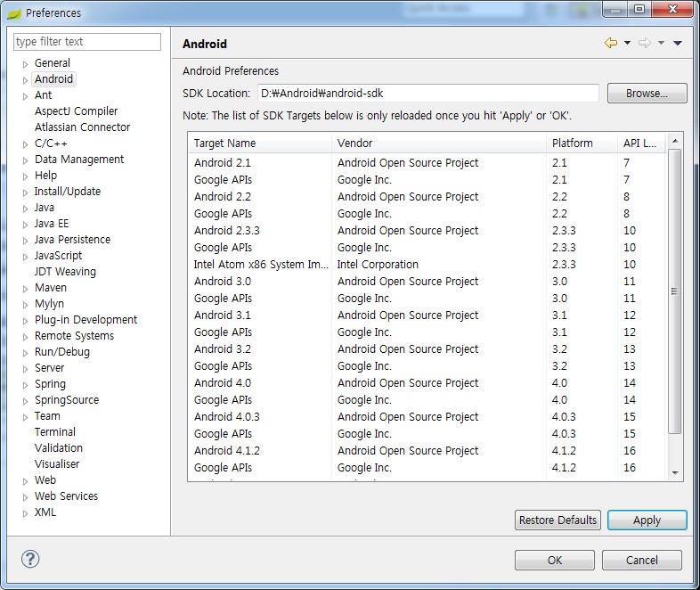Screen dimensions: 700x590
Task: Sort by Vendor column header
Action: coord(439,143)
